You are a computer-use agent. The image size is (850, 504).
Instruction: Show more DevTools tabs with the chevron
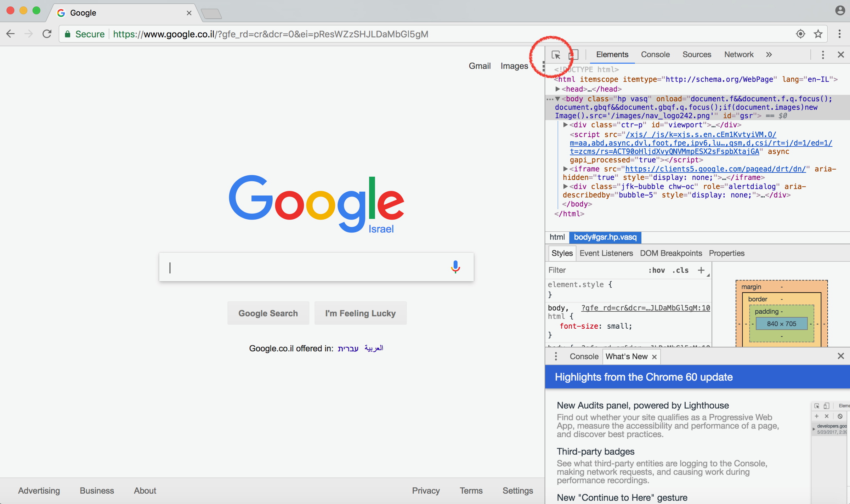click(x=769, y=55)
